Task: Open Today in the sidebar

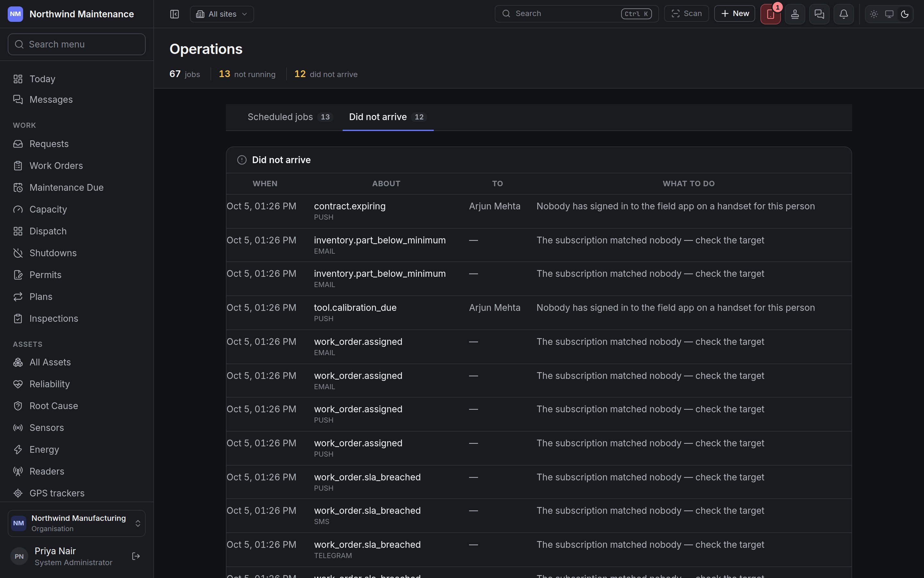Action: [x=77, y=79]
